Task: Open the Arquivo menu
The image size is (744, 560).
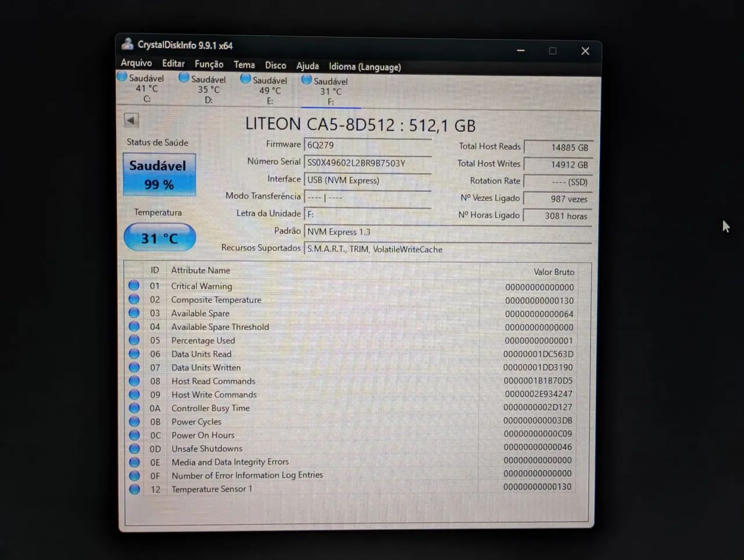Action: pos(136,63)
